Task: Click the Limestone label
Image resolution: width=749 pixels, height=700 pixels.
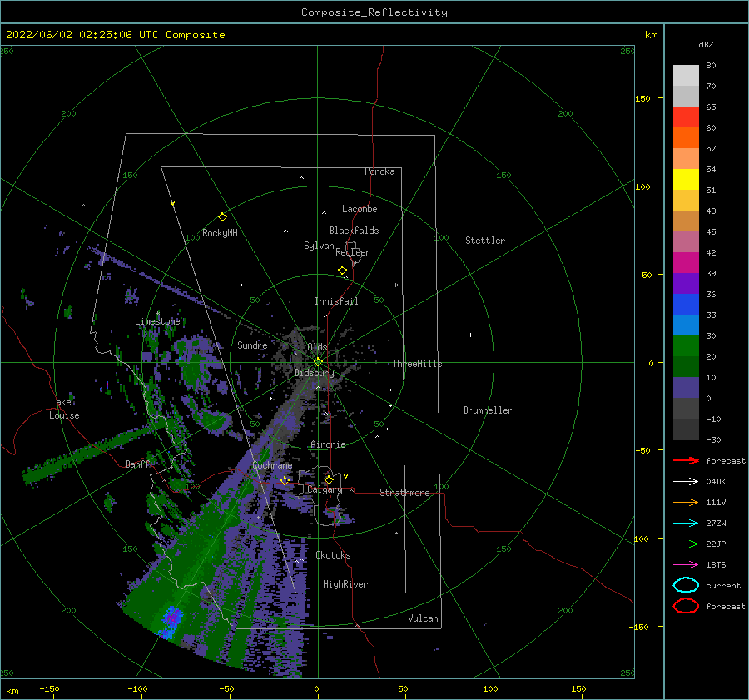Action: point(157,321)
